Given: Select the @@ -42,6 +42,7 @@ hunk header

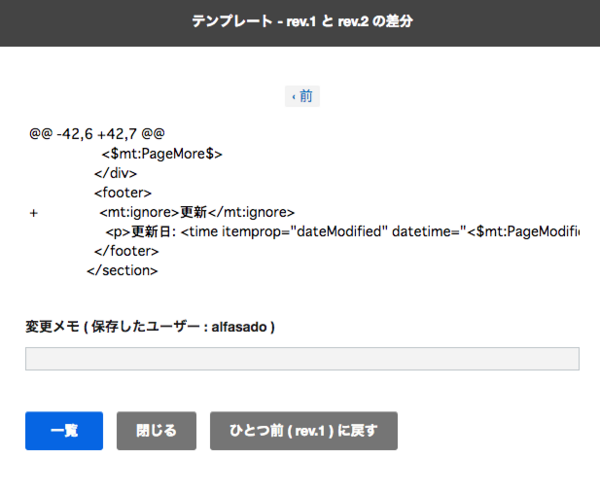Looking at the screenshot, I should pos(97,134).
